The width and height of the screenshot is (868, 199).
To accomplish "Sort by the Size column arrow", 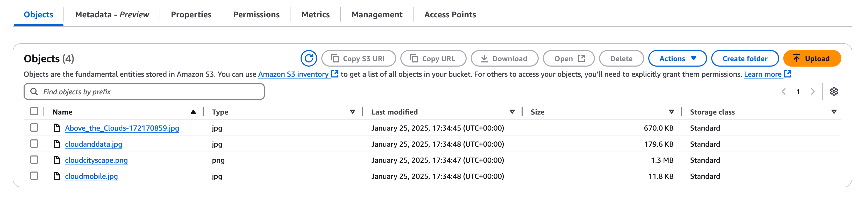I will (x=671, y=112).
